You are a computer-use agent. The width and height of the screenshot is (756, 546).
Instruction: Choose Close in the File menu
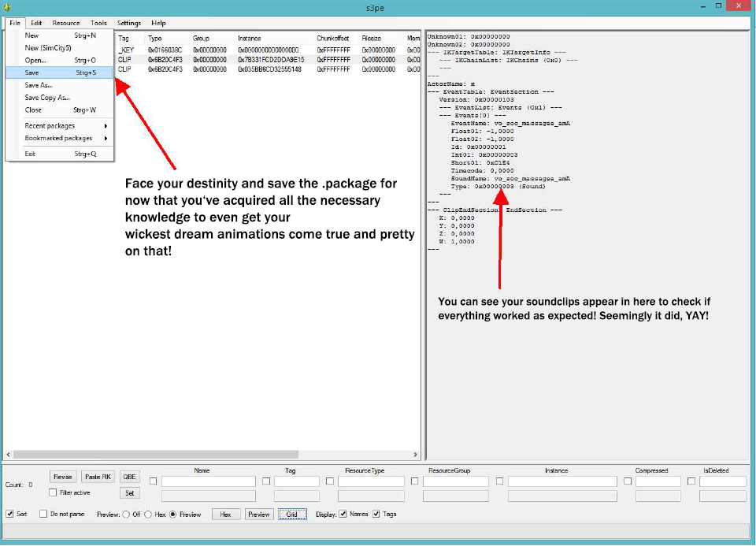click(60, 110)
